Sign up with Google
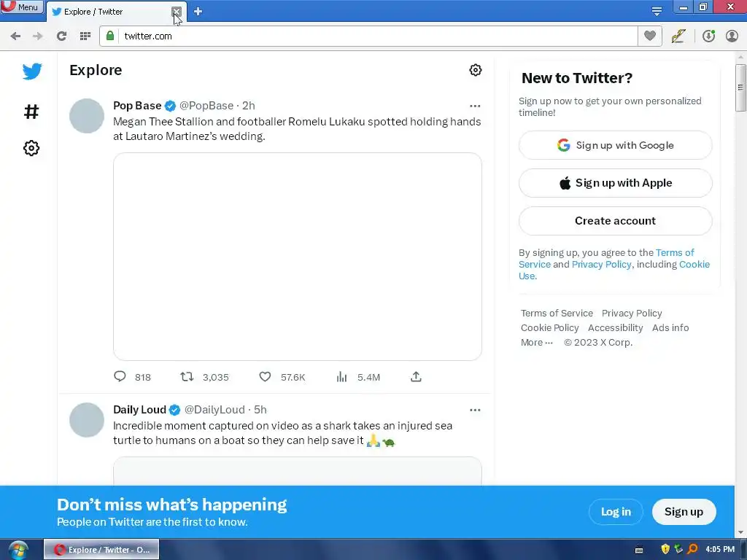This screenshot has height=560, width=747. [615, 145]
